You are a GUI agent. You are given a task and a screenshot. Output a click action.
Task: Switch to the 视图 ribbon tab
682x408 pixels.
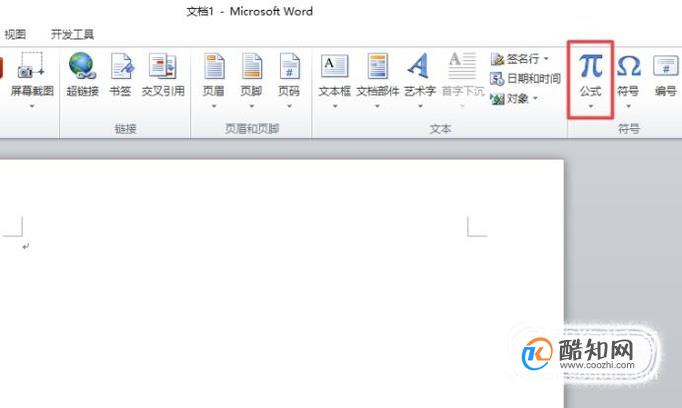15,34
